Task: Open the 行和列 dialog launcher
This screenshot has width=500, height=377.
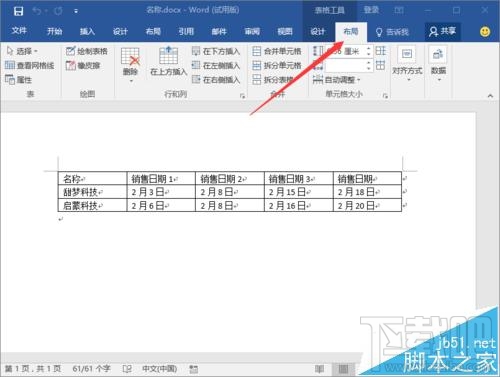Action: coord(242,96)
